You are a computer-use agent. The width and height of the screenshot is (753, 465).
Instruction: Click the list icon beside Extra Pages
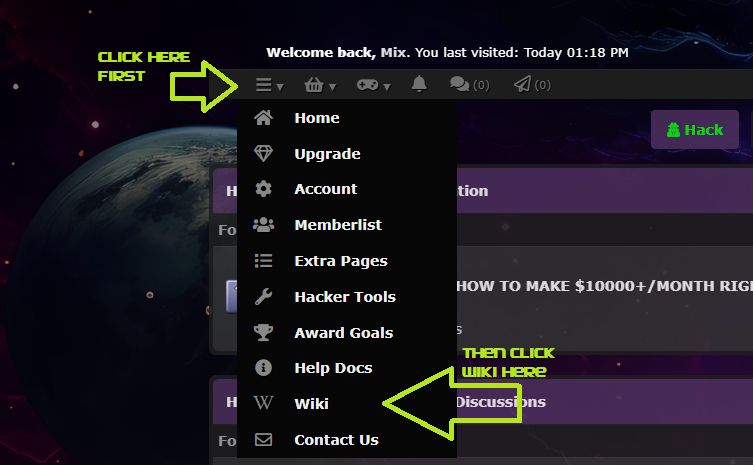[x=263, y=260]
